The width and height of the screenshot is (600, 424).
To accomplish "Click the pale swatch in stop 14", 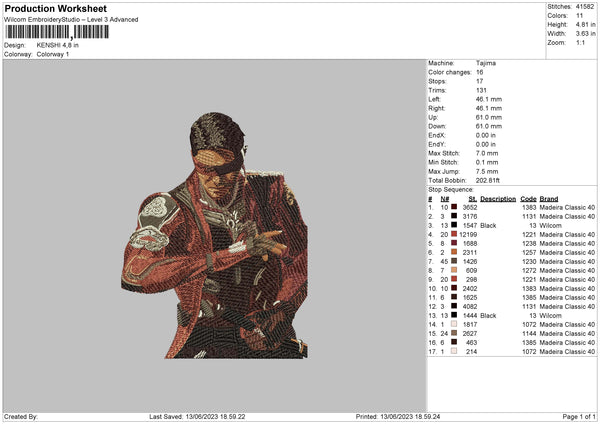I will click(x=454, y=324).
